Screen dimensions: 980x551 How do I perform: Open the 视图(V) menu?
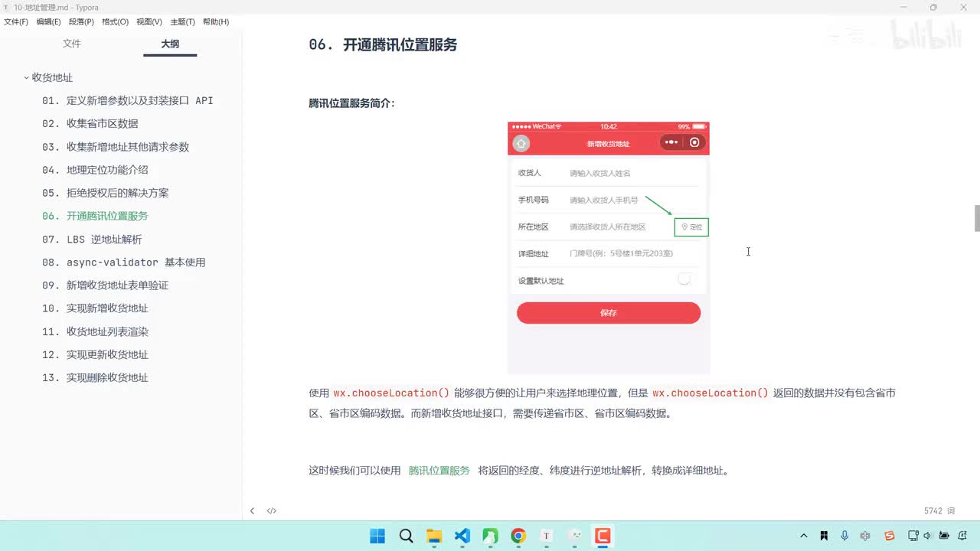click(x=149, y=21)
